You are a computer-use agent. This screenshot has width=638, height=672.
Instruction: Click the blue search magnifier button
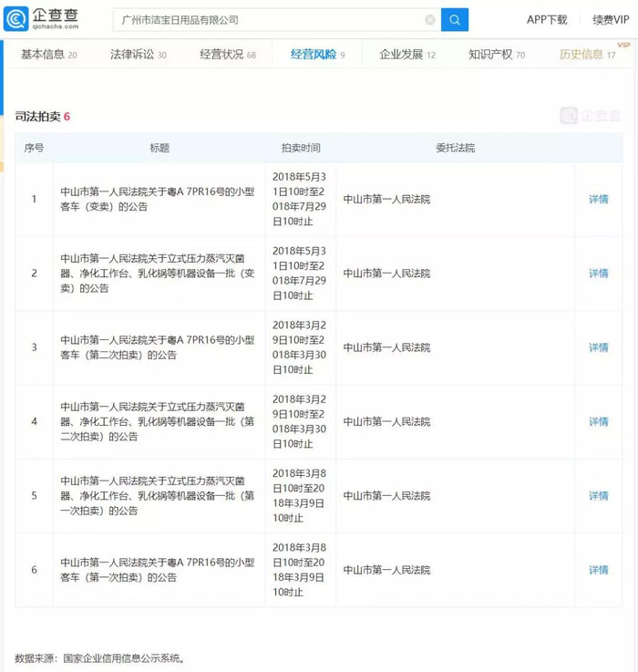pos(455,20)
